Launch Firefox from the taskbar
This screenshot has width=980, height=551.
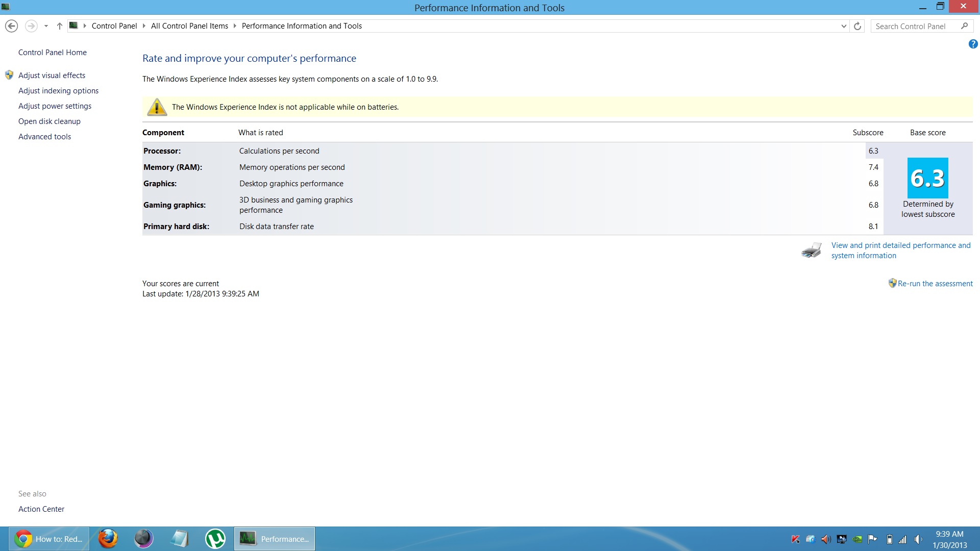[x=108, y=539]
